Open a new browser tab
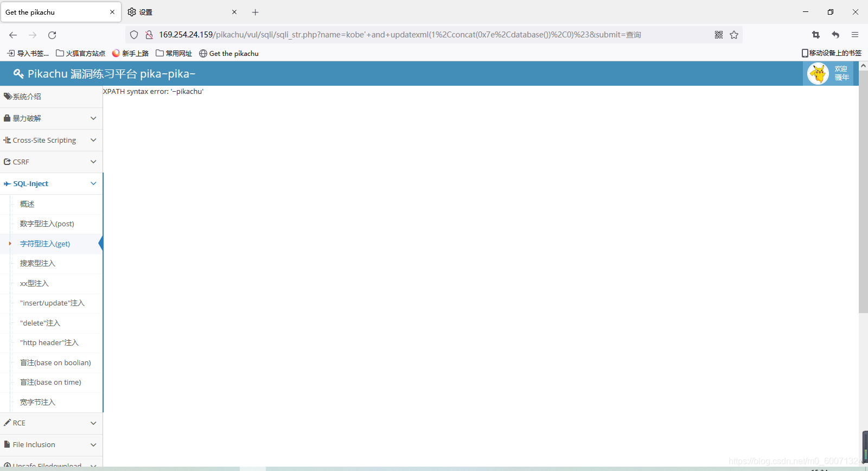The image size is (868, 471). 256,12
